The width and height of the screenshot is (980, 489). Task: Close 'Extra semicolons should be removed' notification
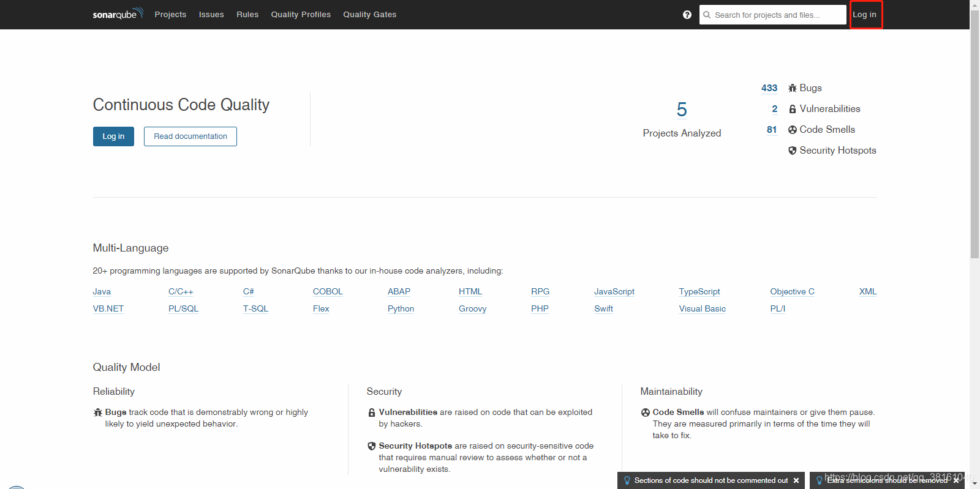(956, 480)
